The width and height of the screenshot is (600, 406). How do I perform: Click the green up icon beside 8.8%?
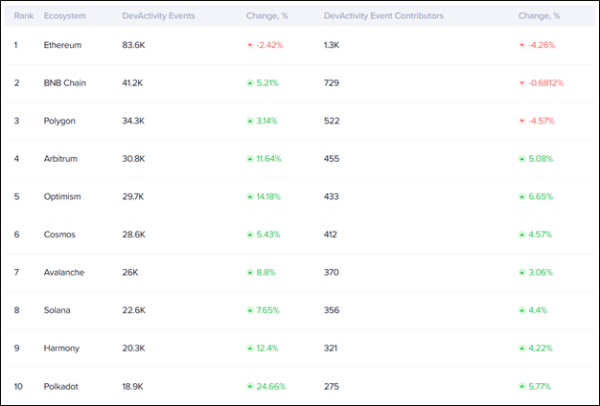click(x=251, y=271)
